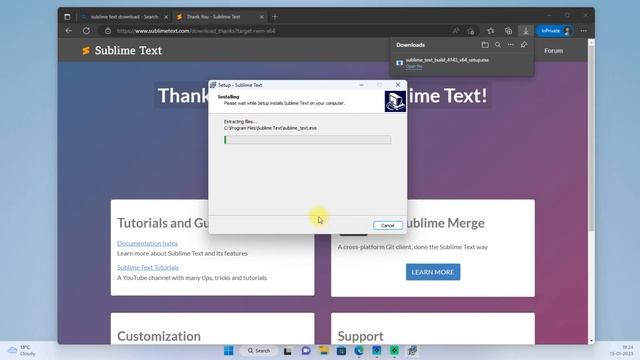Open the Windows Start menu

[229, 351]
